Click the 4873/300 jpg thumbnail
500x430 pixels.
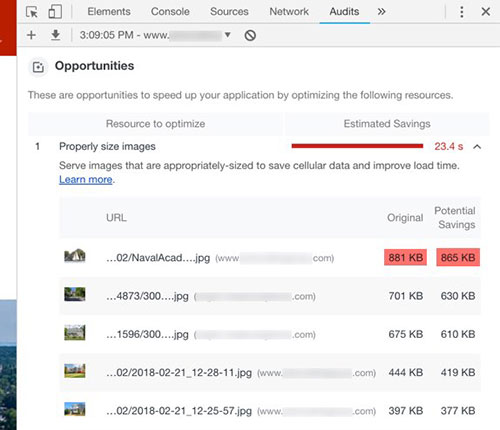pos(75,294)
